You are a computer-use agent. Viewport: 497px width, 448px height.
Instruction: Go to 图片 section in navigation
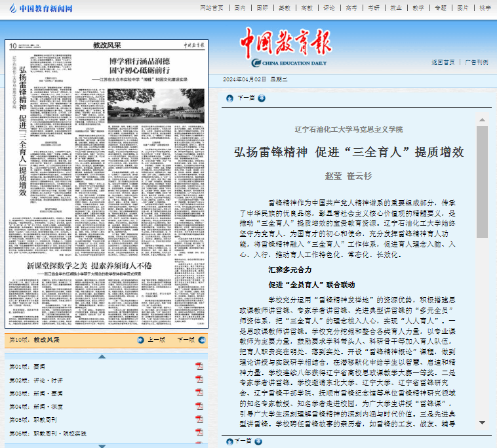(463, 8)
